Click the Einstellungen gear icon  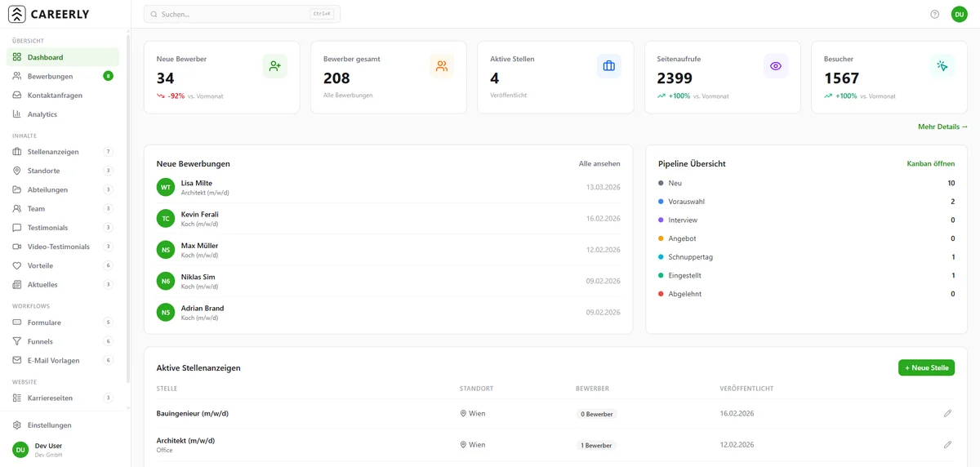point(17,425)
